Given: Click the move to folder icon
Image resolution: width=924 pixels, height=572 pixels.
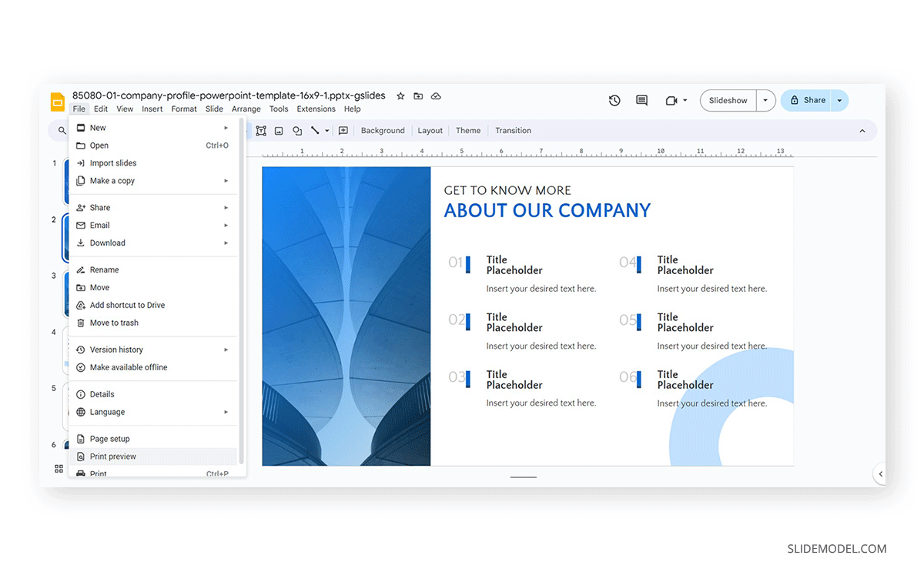Looking at the screenshot, I should click(418, 96).
